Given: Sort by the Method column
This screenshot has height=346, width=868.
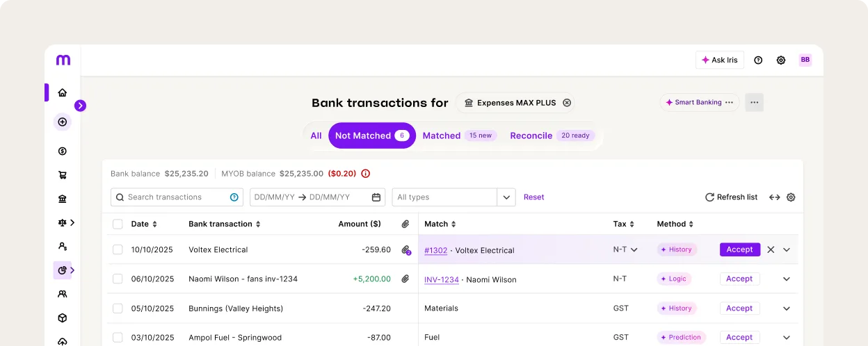Looking at the screenshot, I should point(676,224).
